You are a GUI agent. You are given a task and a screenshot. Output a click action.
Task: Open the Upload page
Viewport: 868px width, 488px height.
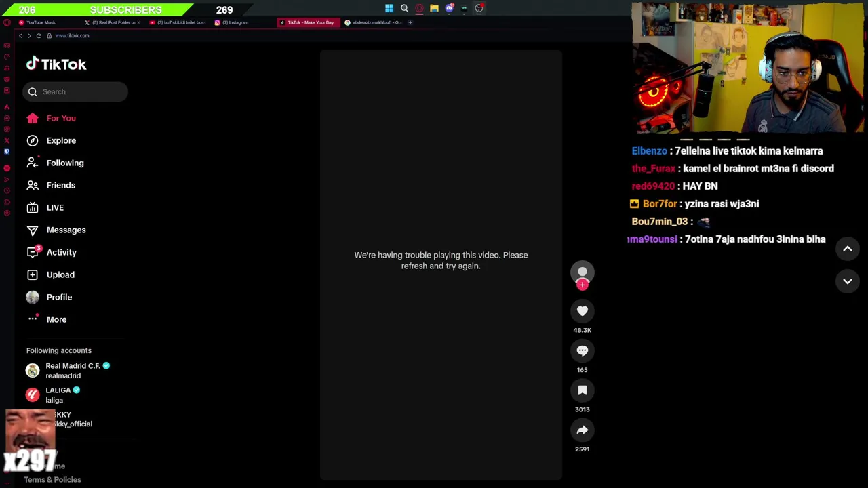[50, 274]
